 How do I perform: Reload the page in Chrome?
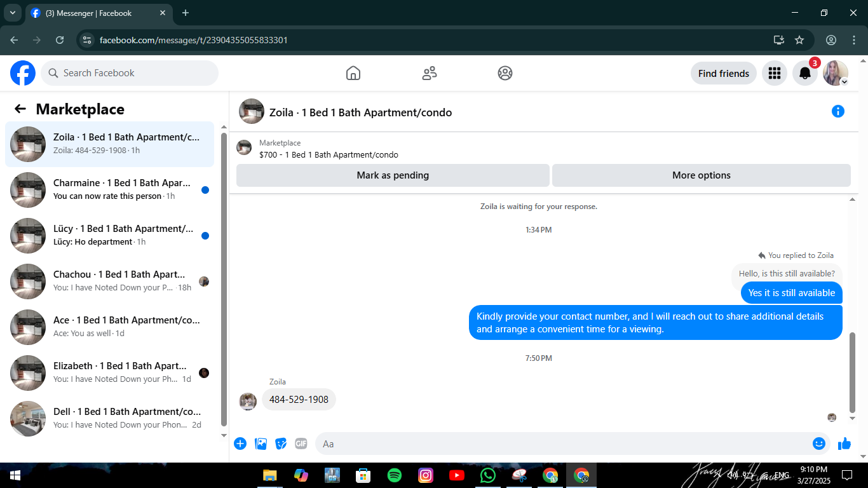tap(60, 40)
